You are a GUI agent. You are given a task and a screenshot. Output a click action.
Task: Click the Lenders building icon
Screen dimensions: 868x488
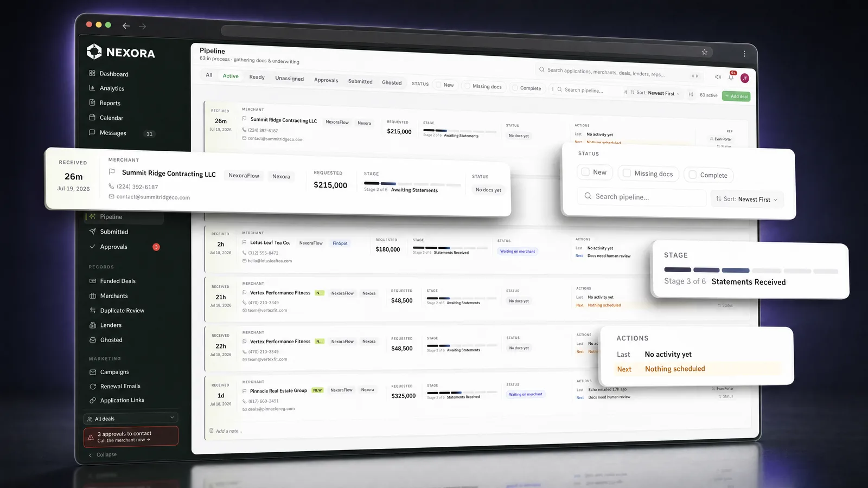tap(93, 325)
